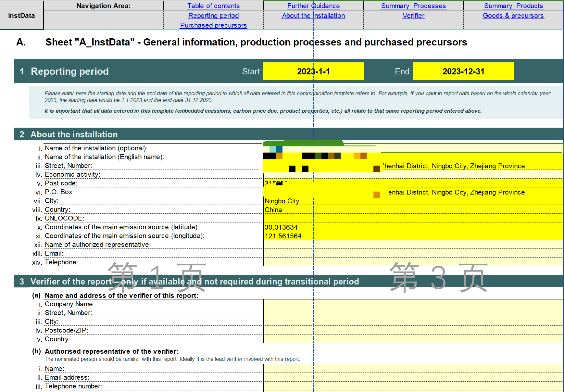Image resolution: width=564 pixels, height=392 pixels.
Task: Select the End date field 2023-12-31
Action: coord(463,71)
